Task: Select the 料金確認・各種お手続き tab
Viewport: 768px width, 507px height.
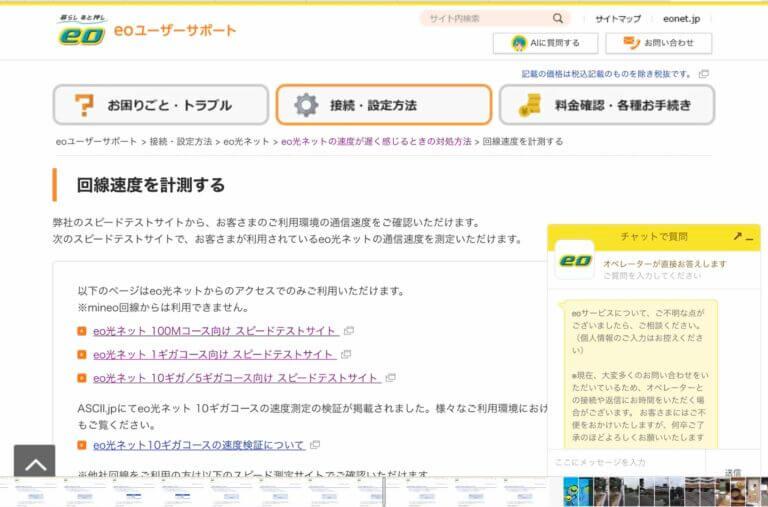Action: (607, 105)
